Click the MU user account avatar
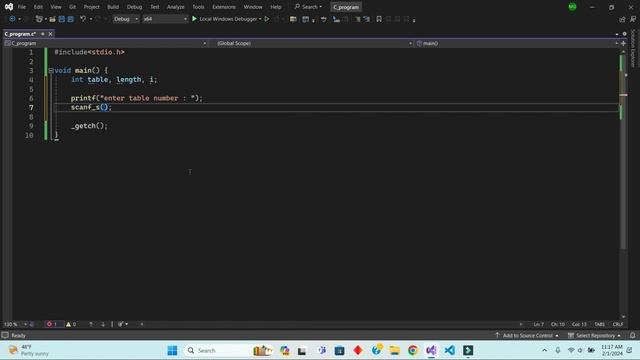The image size is (640, 360). pyautogui.click(x=572, y=7)
